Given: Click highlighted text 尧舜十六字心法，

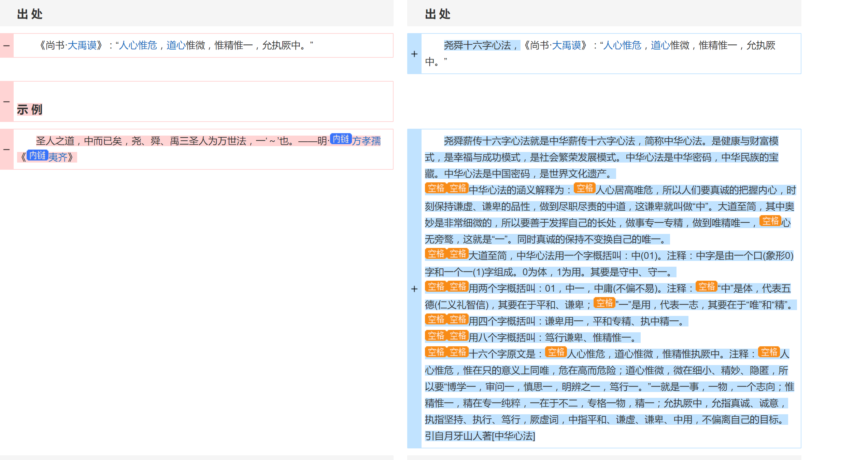Looking at the screenshot, I should [482, 45].
